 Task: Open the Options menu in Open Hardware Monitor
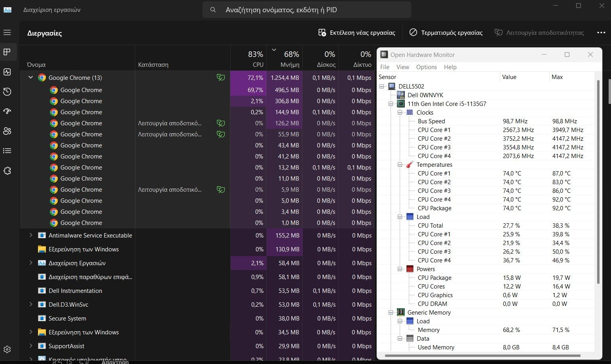coord(427,67)
